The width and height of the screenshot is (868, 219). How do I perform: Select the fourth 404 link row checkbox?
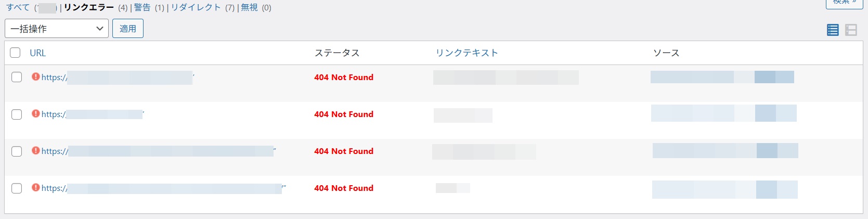(17, 188)
